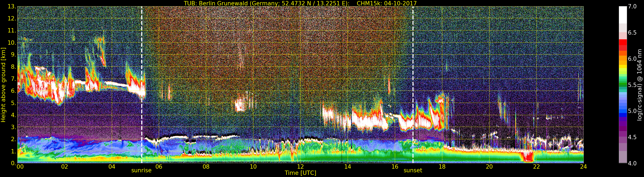Click the x-axis tick label '02'

coord(65,167)
